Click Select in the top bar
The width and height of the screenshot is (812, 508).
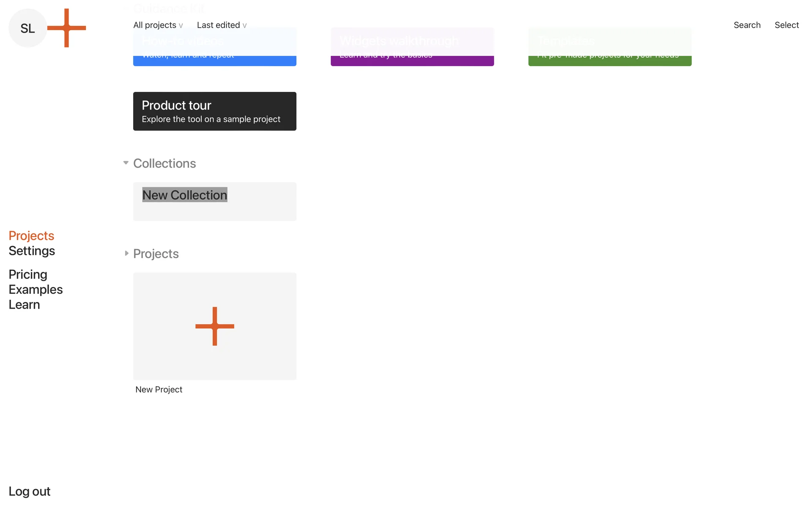pyautogui.click(x=786, y=25)
